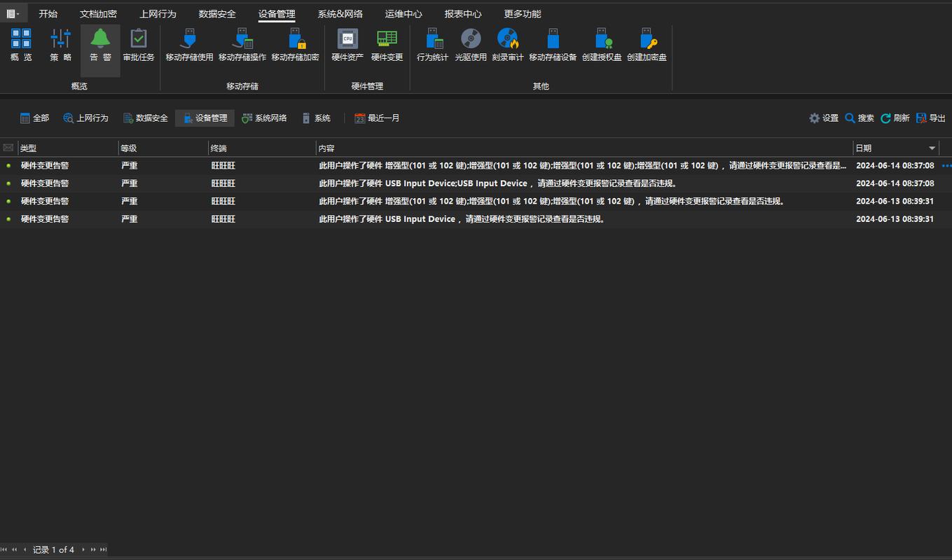Open 刻录审计 burn audit
Image resolution: width=952 pixels, height=560 pixels.
[x=508, y=45]
